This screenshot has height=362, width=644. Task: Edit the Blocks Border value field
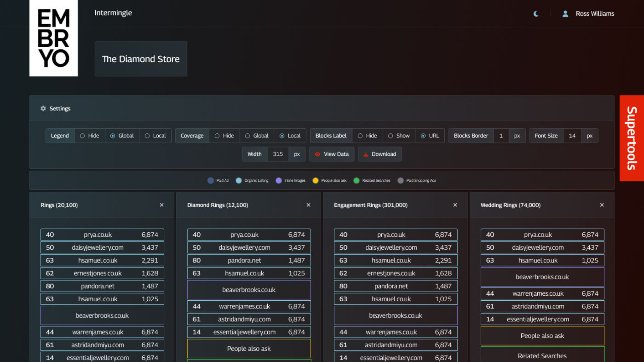(x=501, y=136)
